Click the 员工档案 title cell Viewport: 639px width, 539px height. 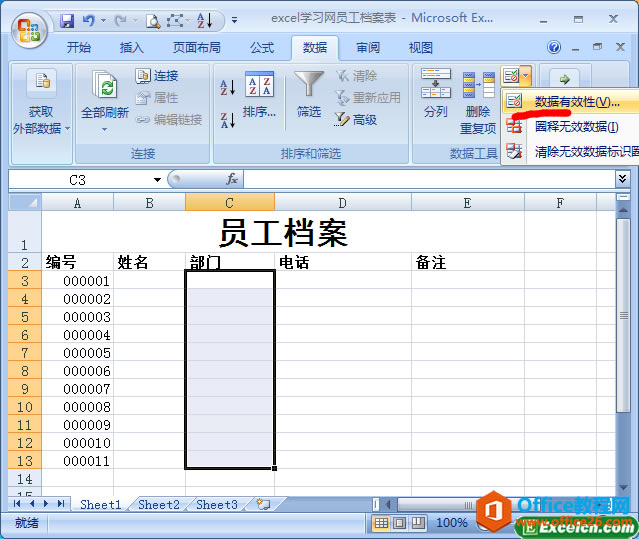pos(283,232)
